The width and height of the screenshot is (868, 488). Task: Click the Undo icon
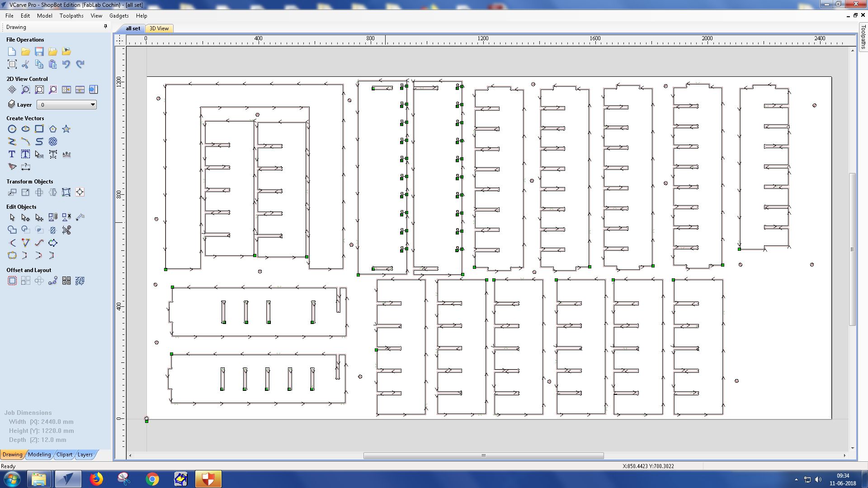(66, 64)
